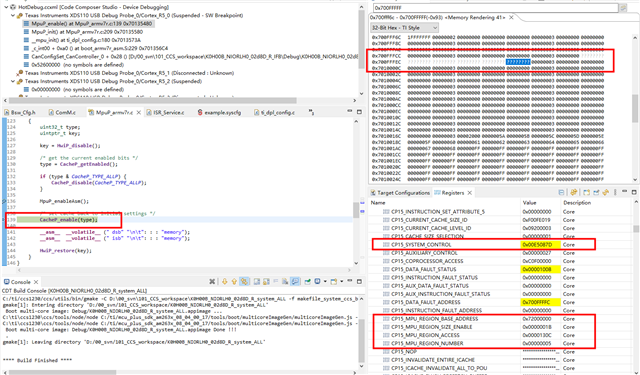
Task: Click Copy Build Log icon in Console toolbar
Action: point(257,282)
